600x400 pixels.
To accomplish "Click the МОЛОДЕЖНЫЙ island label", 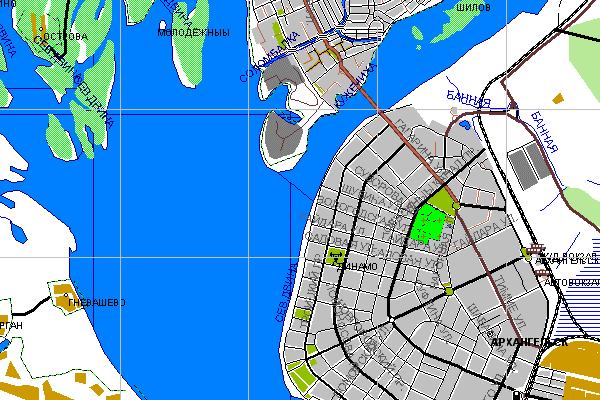I will (x=194, y=33).
